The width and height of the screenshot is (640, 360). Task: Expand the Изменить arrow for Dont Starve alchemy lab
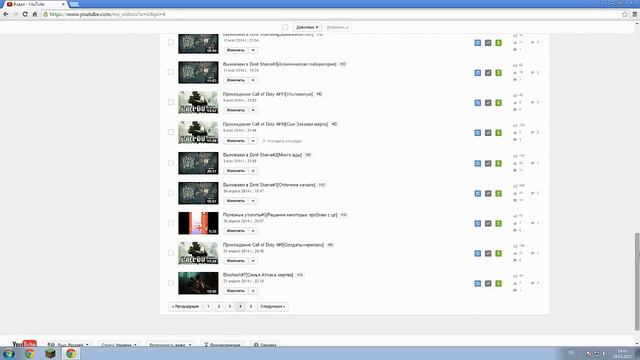pyautogui.click(x=253, y=80)
